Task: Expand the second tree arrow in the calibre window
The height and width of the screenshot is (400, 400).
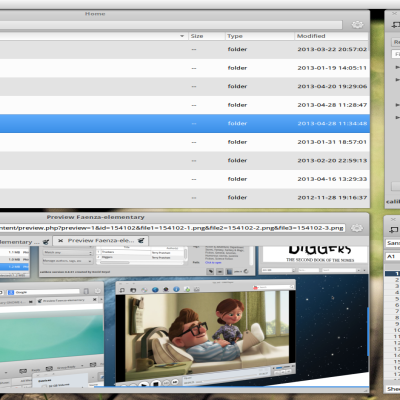Action: click(x=397, y=79)
